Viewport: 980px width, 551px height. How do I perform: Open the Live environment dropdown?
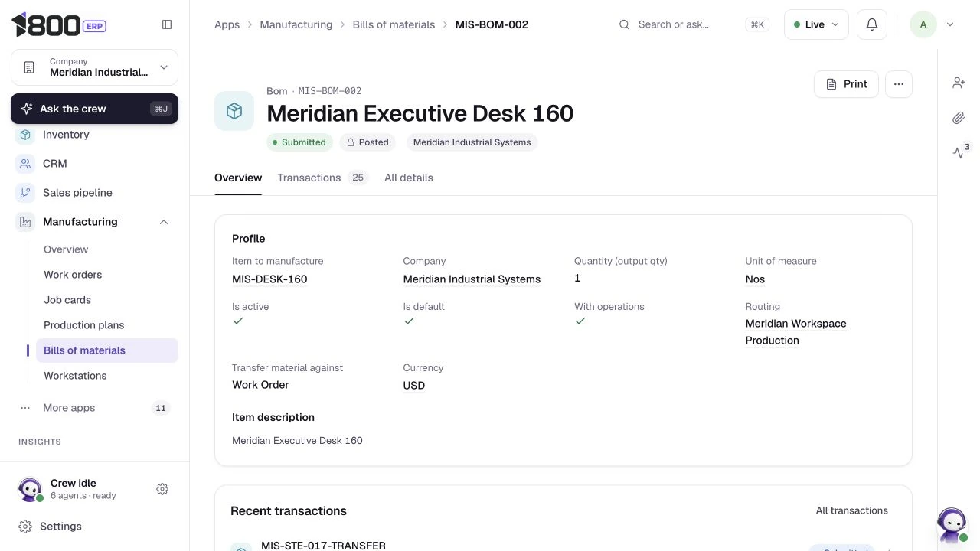coord(816,24)
